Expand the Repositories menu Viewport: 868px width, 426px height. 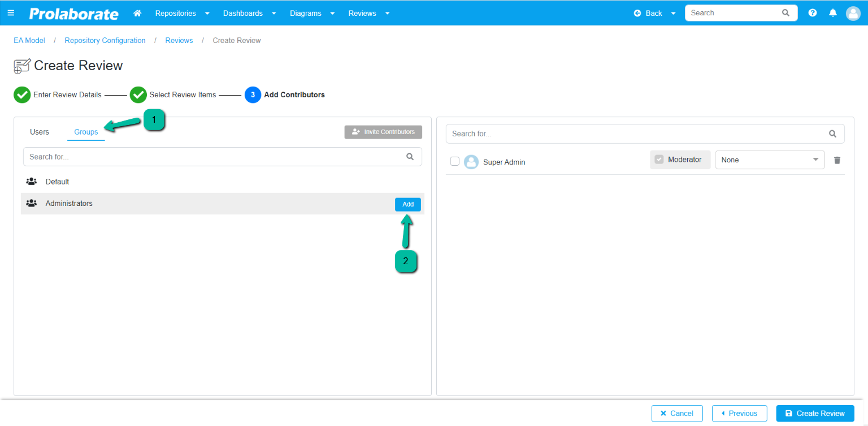click(182, 13)
